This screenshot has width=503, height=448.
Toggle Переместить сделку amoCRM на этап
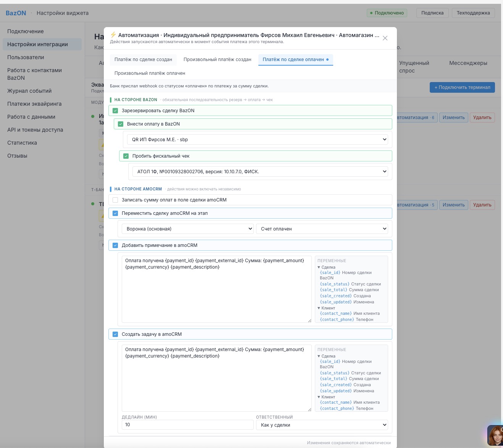(115, 213)
